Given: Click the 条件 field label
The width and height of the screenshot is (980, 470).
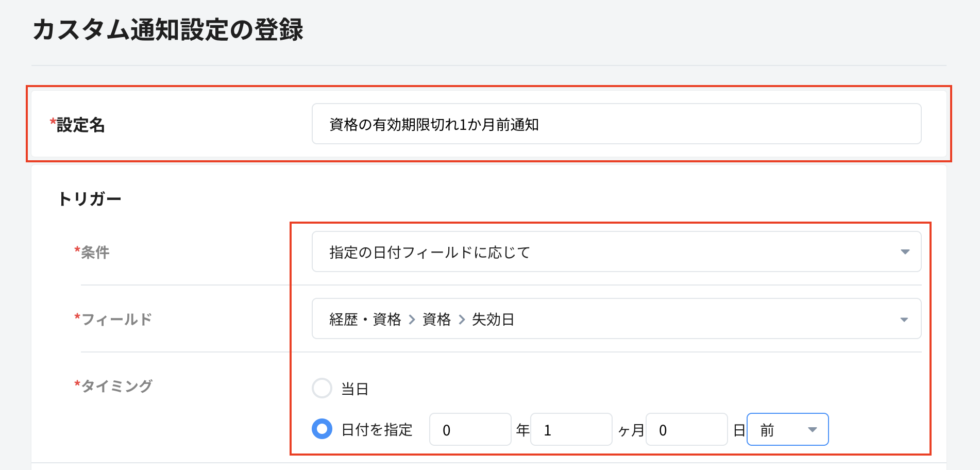Looking at the screenshot, I should pos(95,253).
